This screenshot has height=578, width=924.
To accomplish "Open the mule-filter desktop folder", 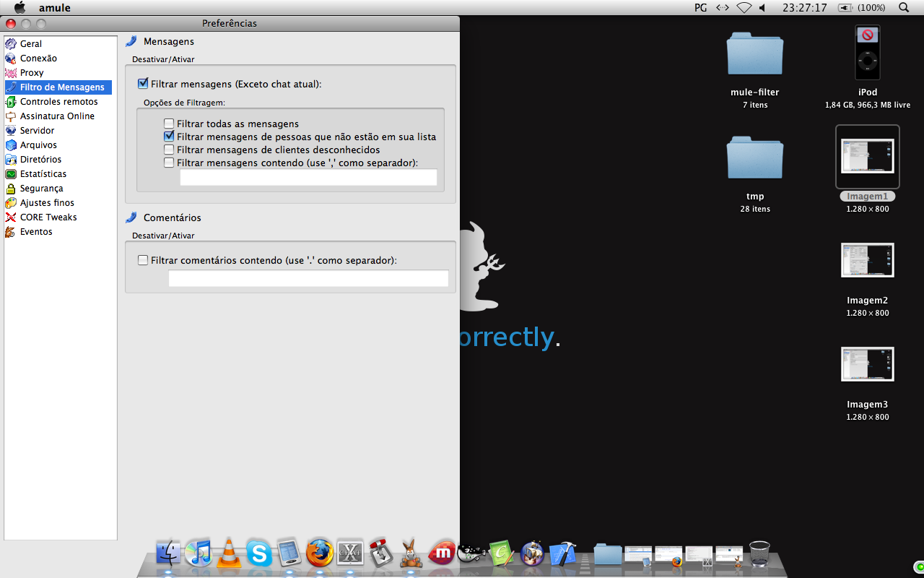I will (x=754, y=54).
